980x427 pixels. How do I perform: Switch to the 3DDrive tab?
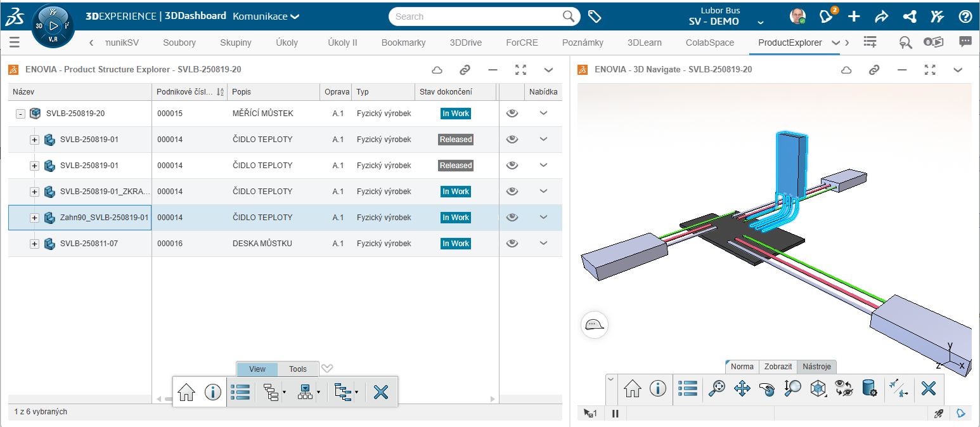[466, 43]
